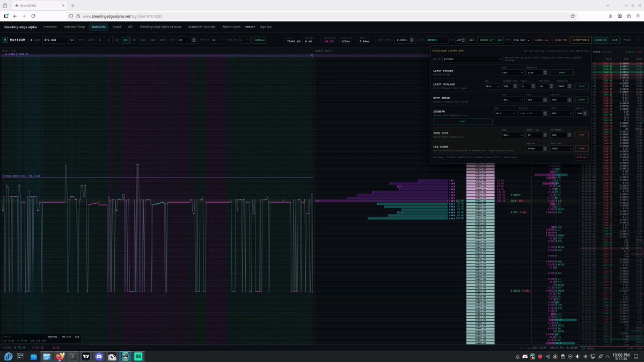Screen dimensions: 644x362
Task: Click the MattDOM logo icon
Action: [5, 40]
